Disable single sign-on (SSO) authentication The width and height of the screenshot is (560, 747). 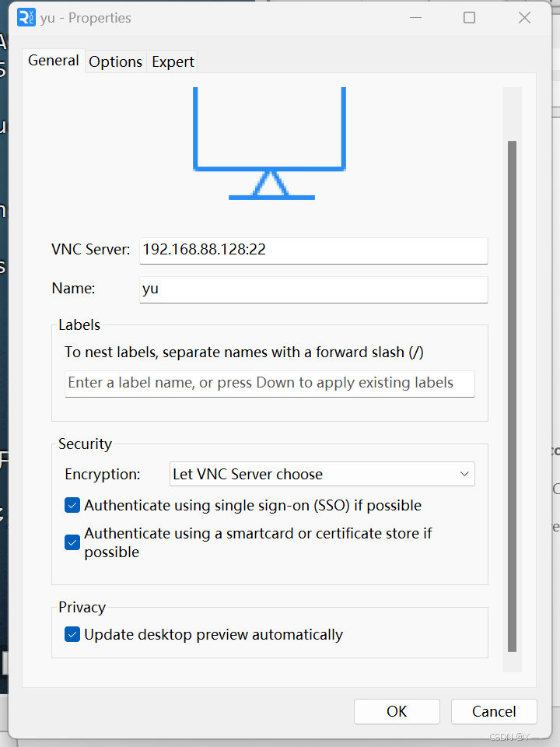point(72,505)
